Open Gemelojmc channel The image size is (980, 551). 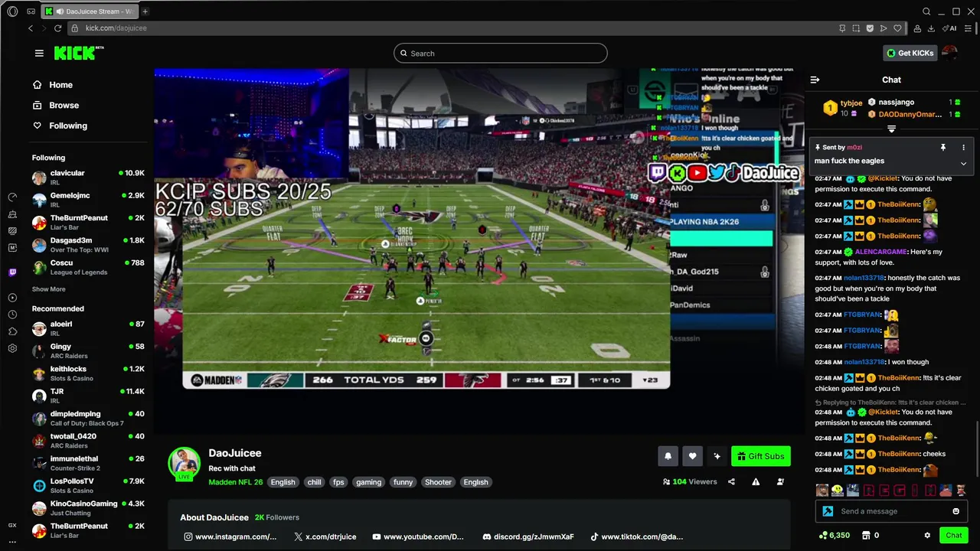coord(88,200)
